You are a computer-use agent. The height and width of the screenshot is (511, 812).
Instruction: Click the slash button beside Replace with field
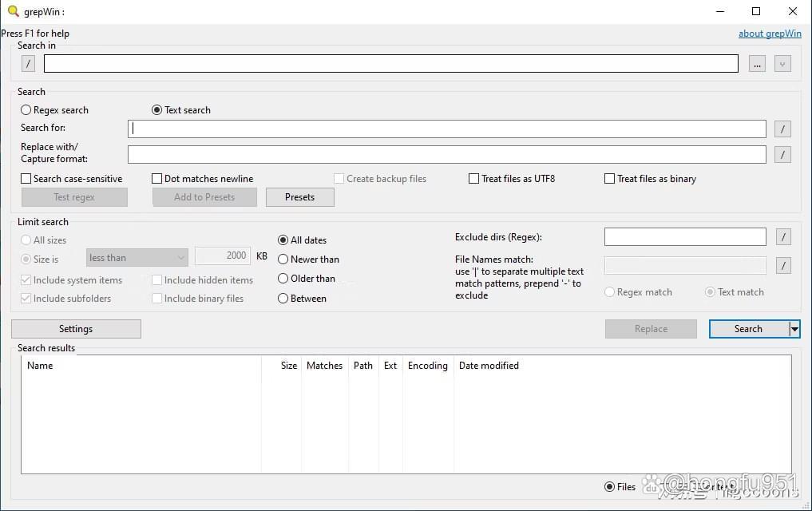pyautogui.click(x=782, y=154)
